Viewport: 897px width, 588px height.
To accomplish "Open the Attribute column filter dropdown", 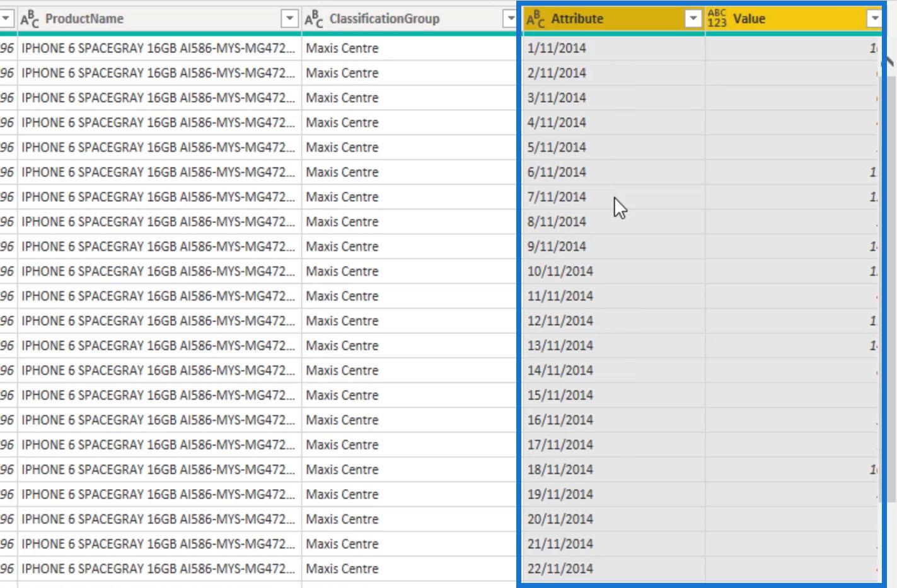I will [x=693, y=19].
